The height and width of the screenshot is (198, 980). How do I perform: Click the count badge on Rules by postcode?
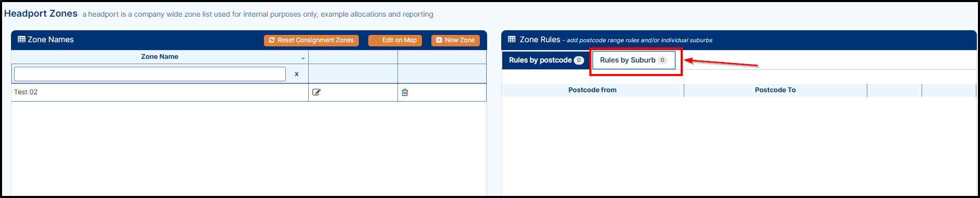pos(579,60)
